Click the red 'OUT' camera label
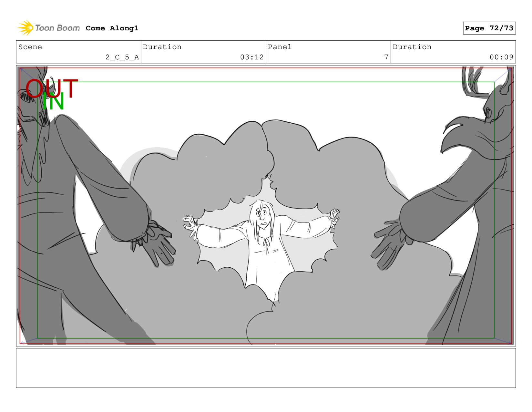532x412 pixels. [52, 88]
